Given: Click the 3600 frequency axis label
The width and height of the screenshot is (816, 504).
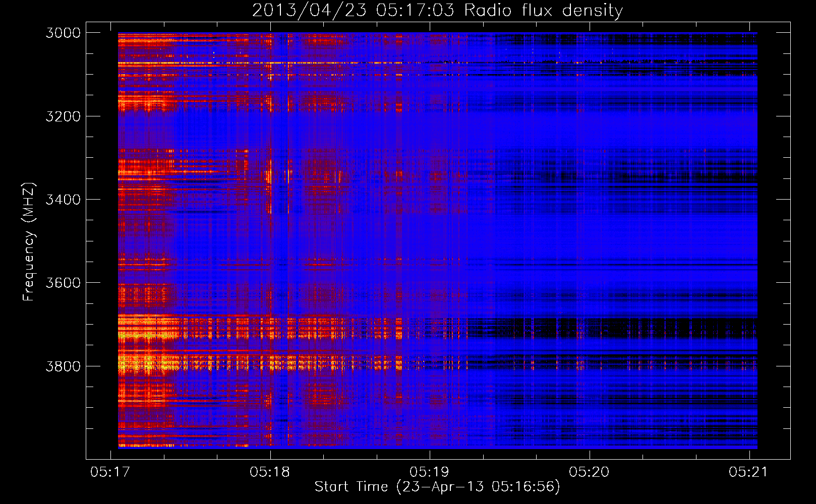Looking at the screenshot, I should click(x=63, y=283).
